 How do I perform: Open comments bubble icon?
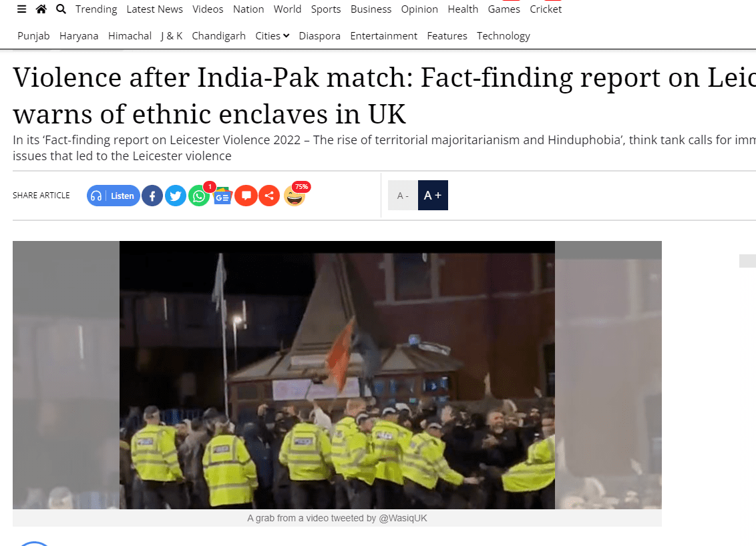(x=246, y=196)
